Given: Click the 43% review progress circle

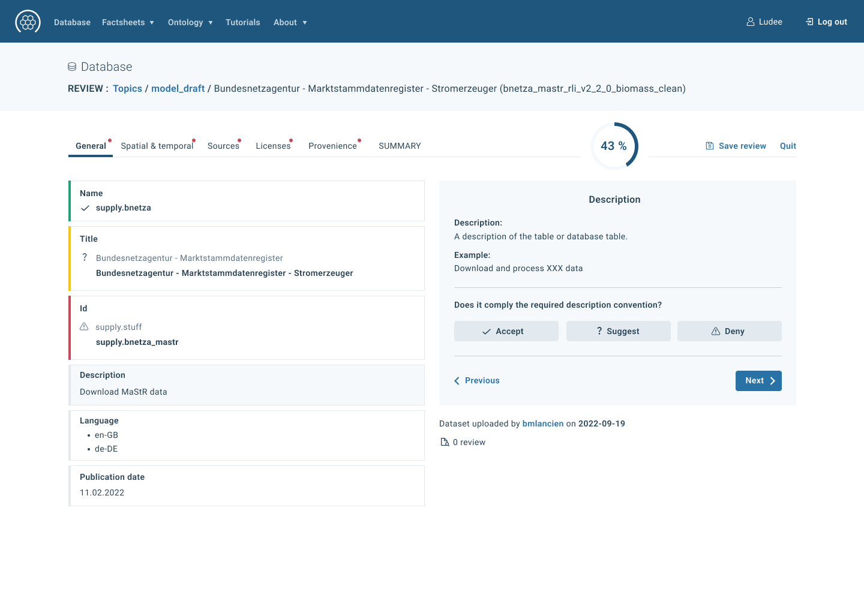Looking at the screenshot, I should [x=613, y=146].
